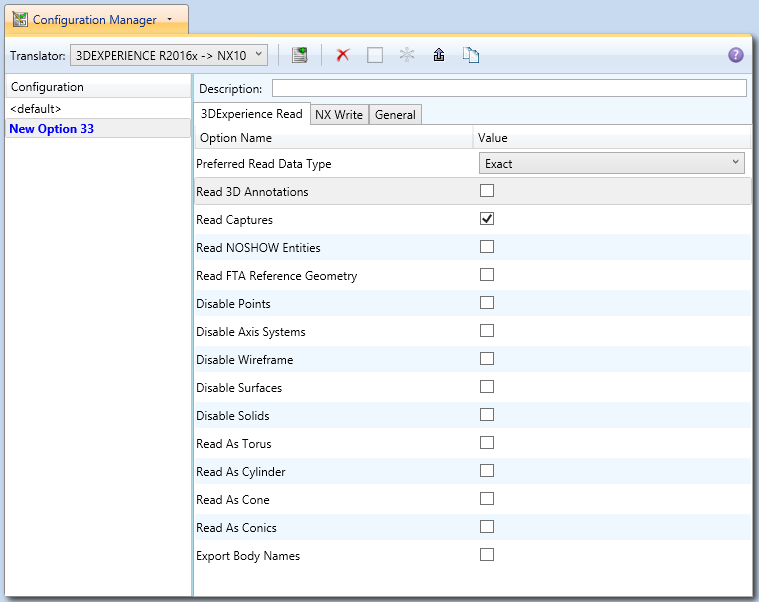
Task: Switch to the 3DExperience Read tab
Action: (252, 114)
